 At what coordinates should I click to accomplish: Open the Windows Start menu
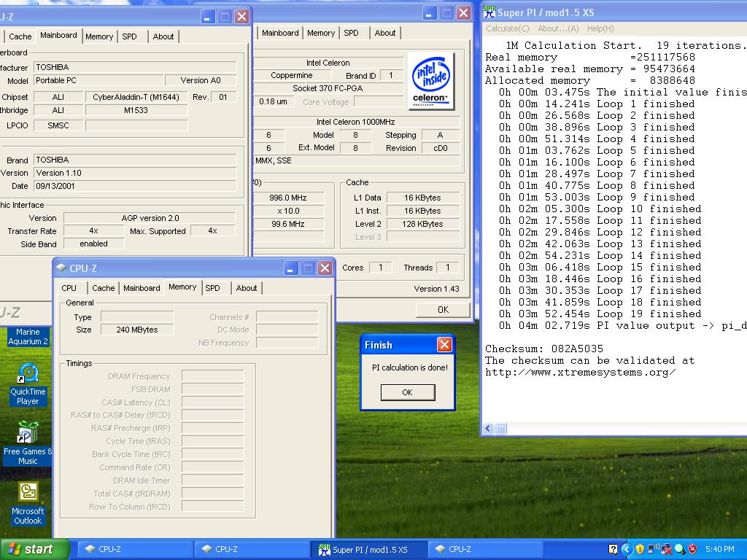coord(34,549)
